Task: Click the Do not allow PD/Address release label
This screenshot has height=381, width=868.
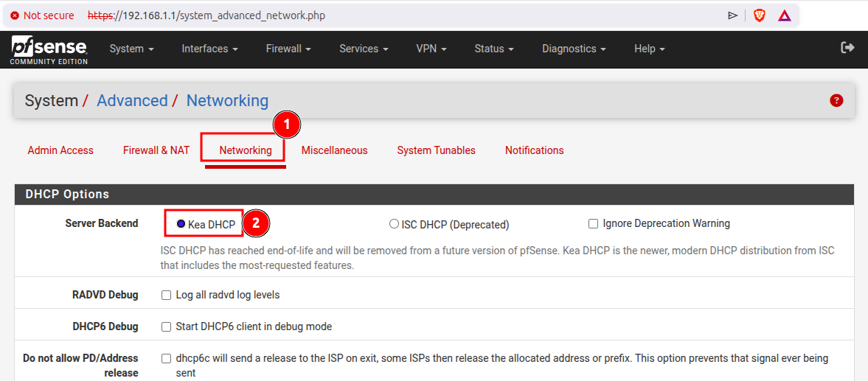Action: click(x=81, y=366)
